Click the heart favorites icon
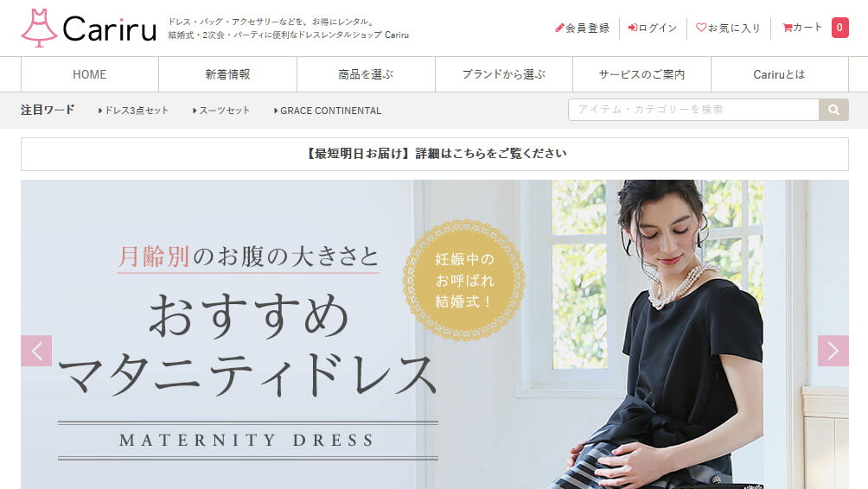 (x=701, y=27)
